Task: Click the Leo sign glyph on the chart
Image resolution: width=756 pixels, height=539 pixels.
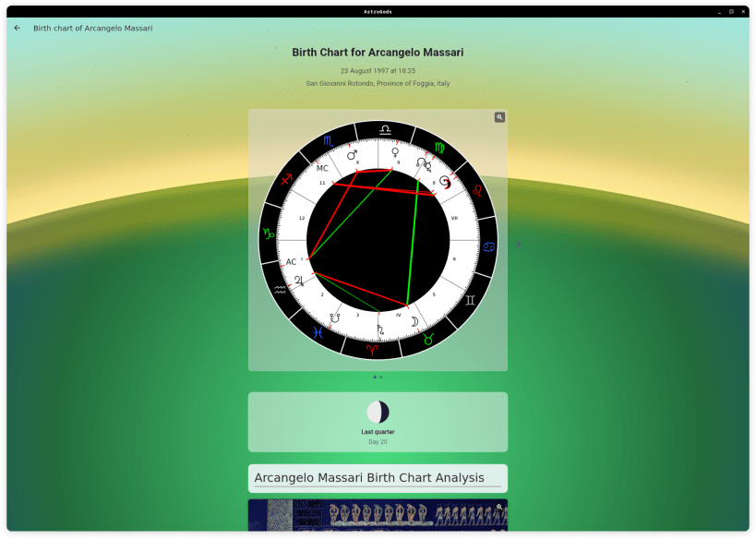Action: 477,190
